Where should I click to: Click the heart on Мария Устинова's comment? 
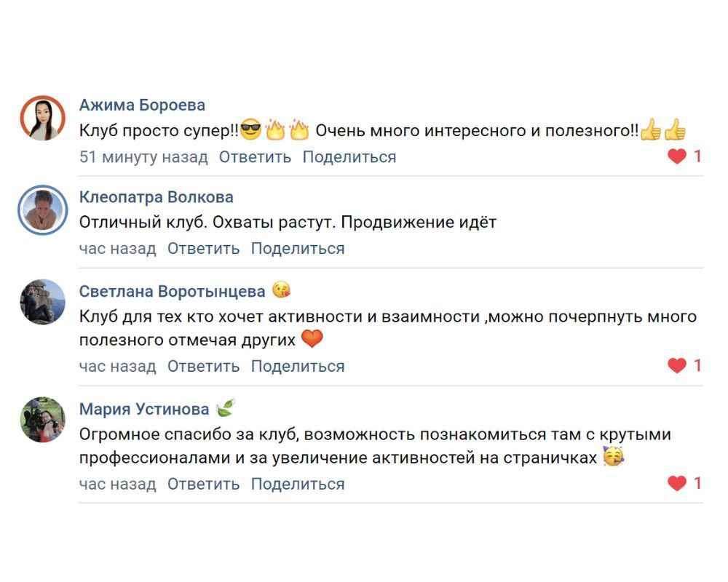pyautogui.click(x=677, y=483)
